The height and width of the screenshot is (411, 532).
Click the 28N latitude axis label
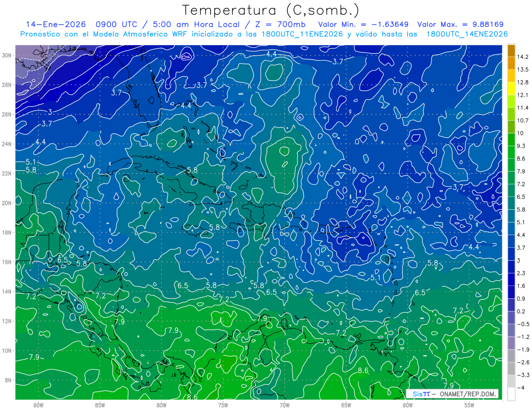(x=7, y=85)
